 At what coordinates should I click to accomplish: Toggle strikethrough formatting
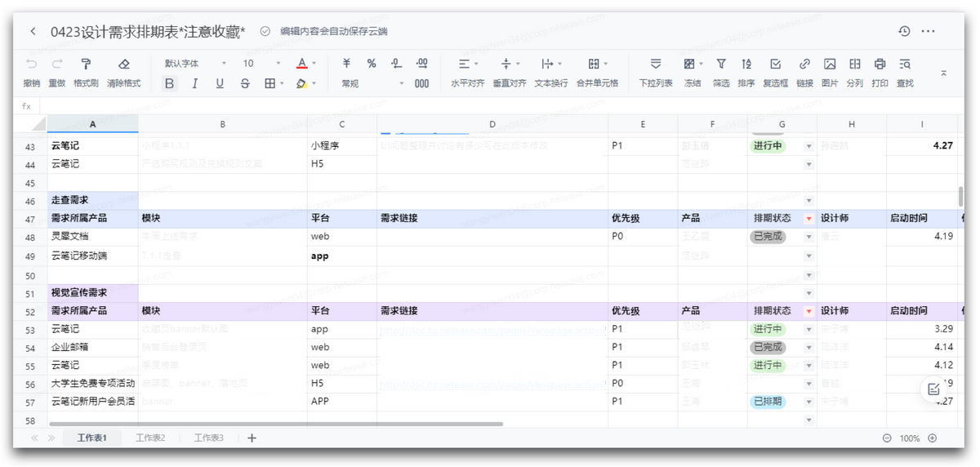[x=245, y=83]
